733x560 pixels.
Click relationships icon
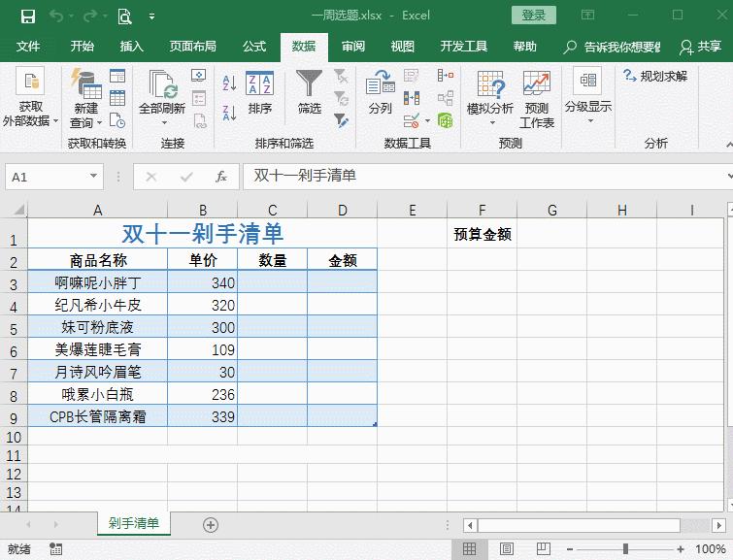click(x=446, y=98)
